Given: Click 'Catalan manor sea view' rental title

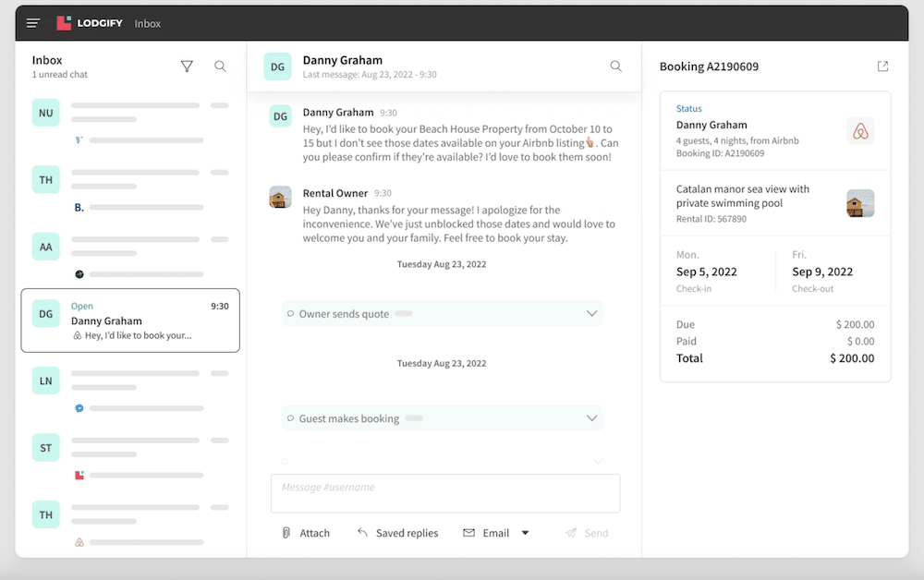Looking at the screenshot, I should (x=743, y=196).
